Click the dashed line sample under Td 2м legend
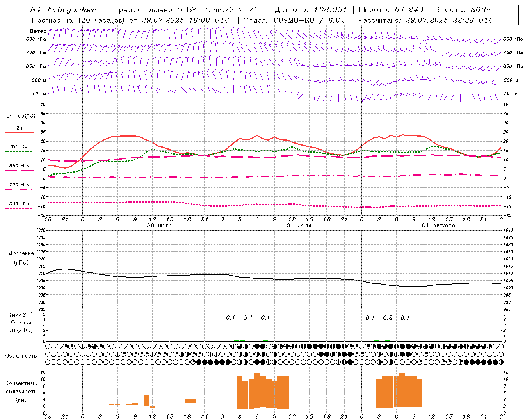Viewport: 525px width, 420px height. pyautogui.click(x=18, y=151)
